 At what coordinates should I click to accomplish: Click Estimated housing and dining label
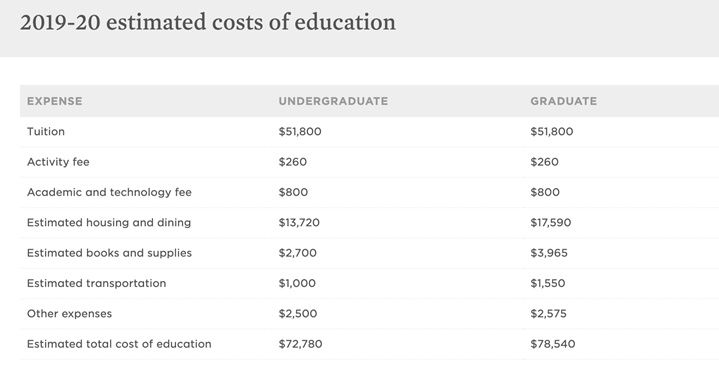pos(109,222)
